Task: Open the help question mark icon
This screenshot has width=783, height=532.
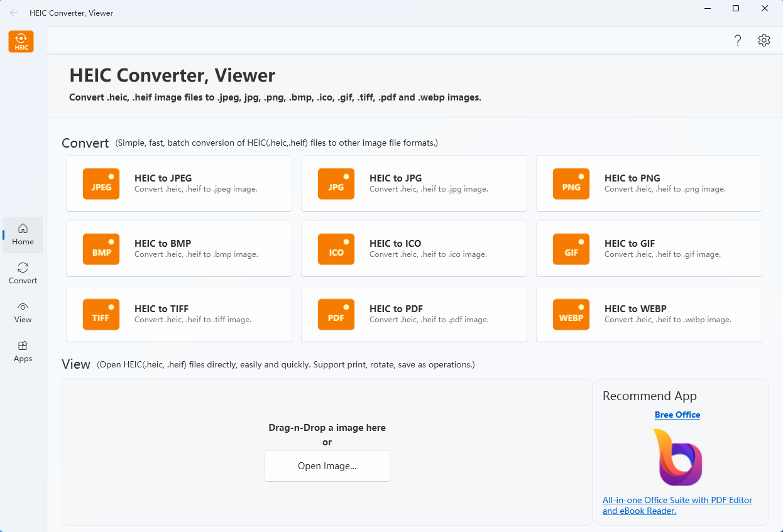Action: coord(738,40)
